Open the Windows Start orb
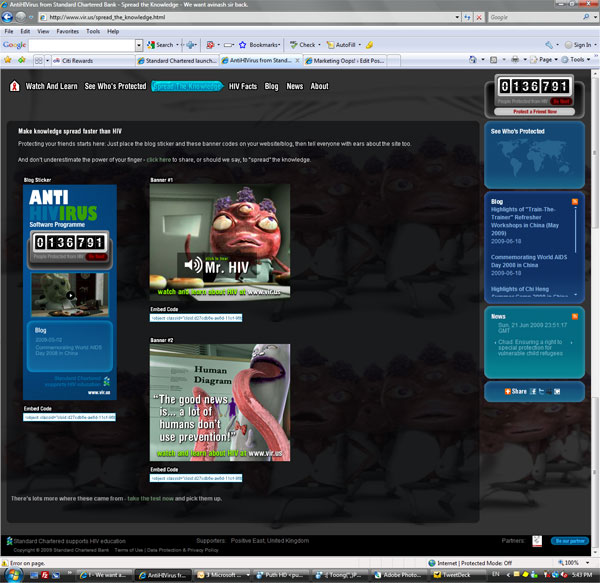The image size is (600, 583). pyautogui.click(x=13, y=575)
